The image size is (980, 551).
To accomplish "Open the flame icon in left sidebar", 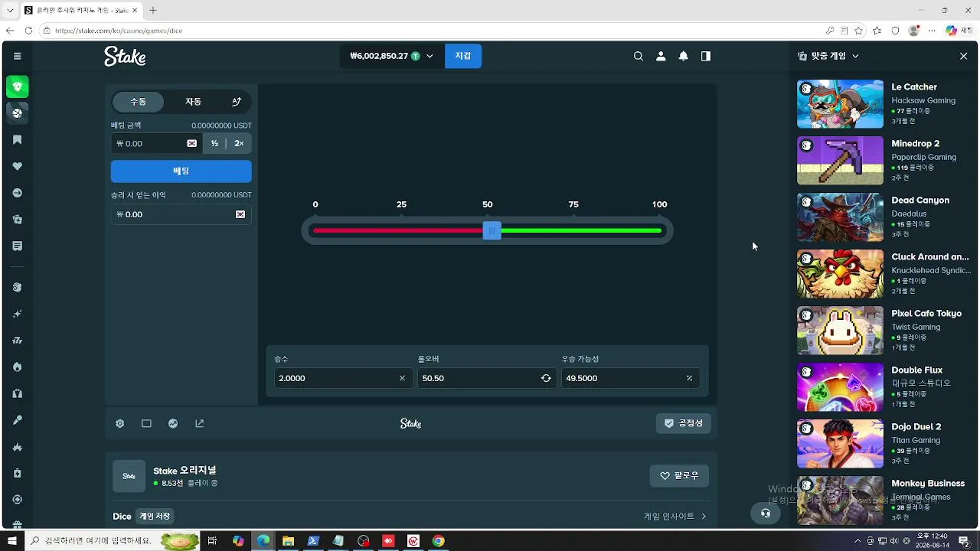I will [x=17, y=367].
